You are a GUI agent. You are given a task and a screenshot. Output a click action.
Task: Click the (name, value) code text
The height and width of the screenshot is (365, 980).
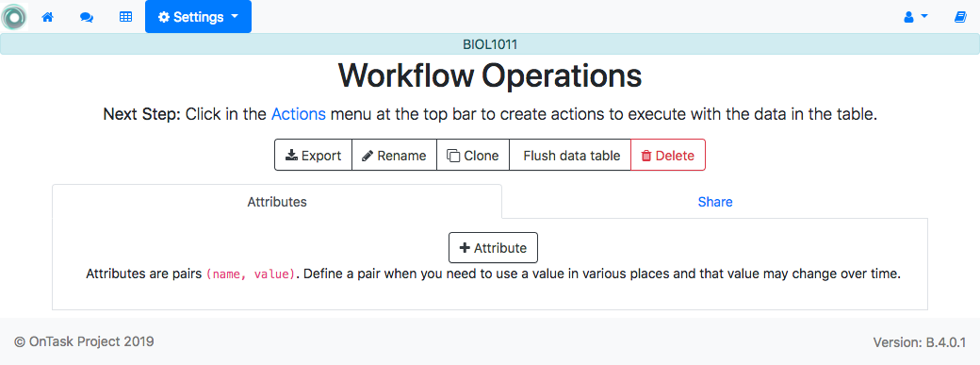(250, 274)
